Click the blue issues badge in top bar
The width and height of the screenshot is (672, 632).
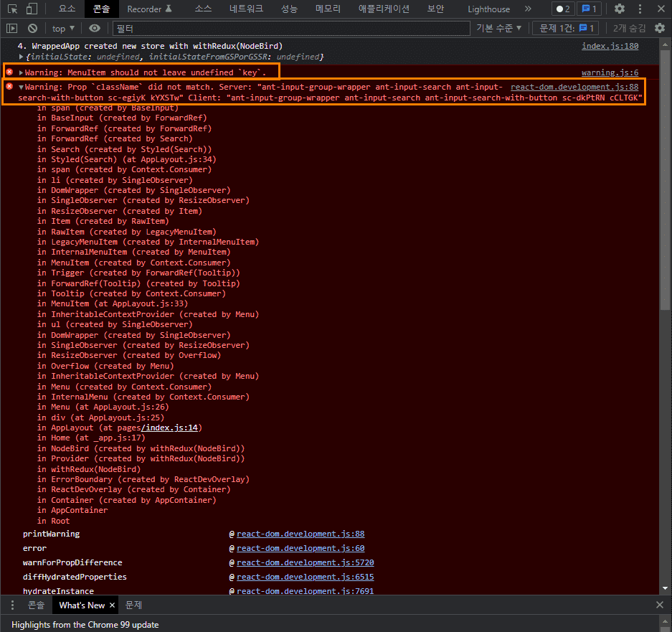[x=590, y=9]
